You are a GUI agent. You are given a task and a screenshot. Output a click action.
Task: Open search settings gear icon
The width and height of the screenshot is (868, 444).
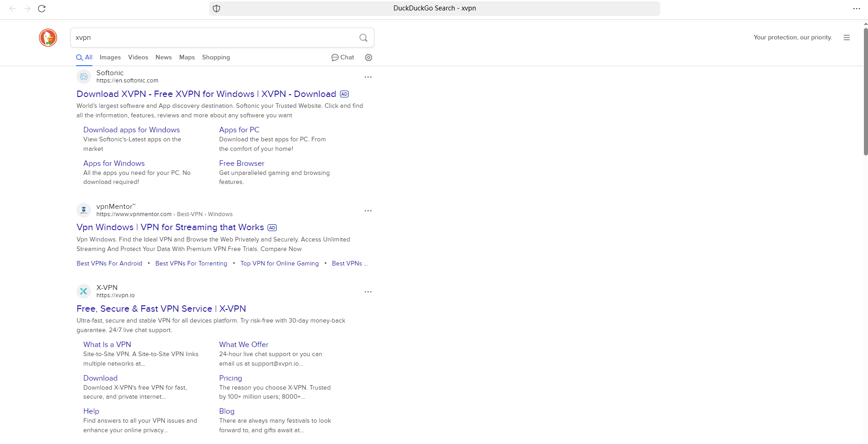(369, 58)
